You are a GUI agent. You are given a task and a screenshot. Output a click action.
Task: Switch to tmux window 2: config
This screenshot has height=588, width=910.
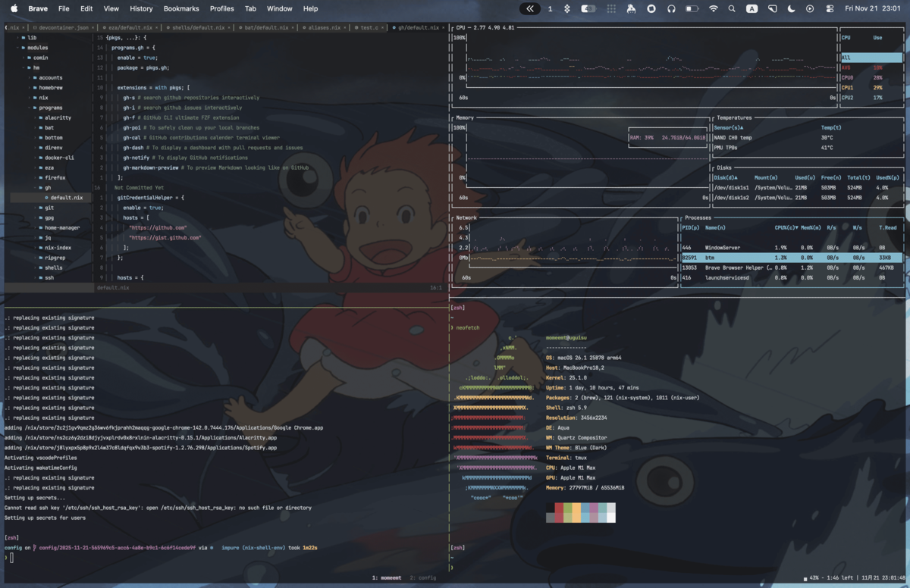[x=423, y=578]
